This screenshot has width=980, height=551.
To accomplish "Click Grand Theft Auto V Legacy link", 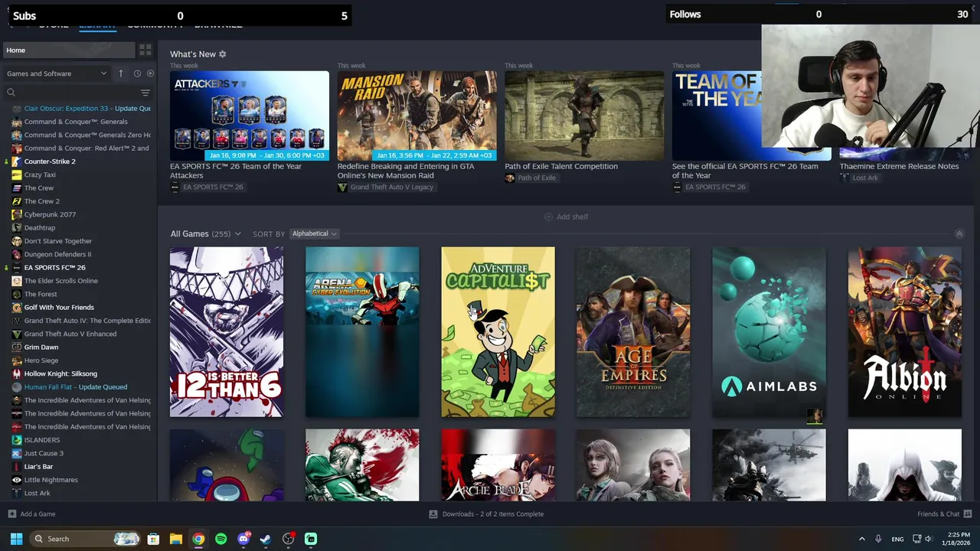I will point(386,187).
